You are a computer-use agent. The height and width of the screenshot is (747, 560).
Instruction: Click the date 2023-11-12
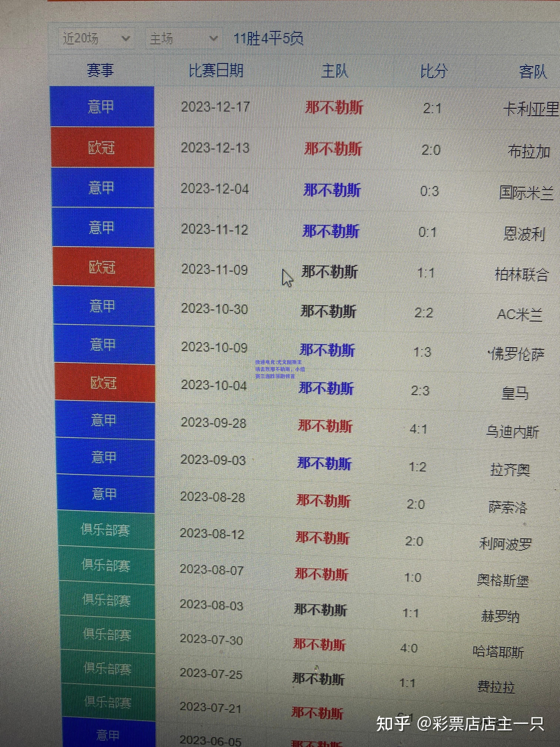215,229
